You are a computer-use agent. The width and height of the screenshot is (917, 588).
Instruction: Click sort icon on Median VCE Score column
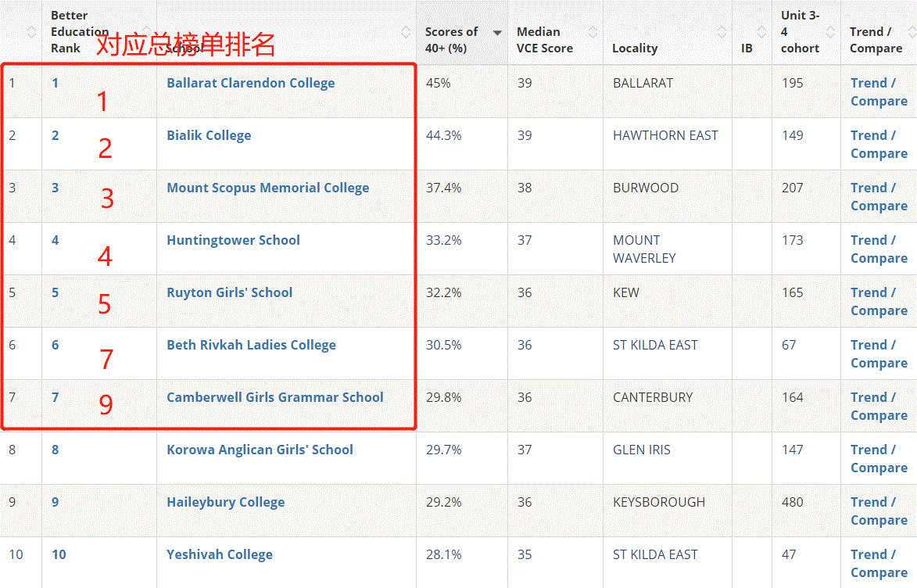(x=592, y=31)
